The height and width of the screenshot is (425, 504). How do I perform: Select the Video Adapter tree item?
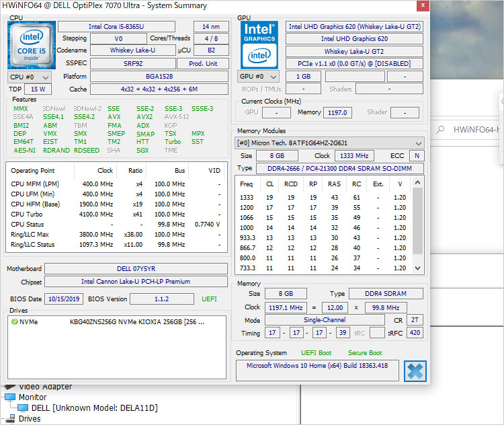coord(45,387)
